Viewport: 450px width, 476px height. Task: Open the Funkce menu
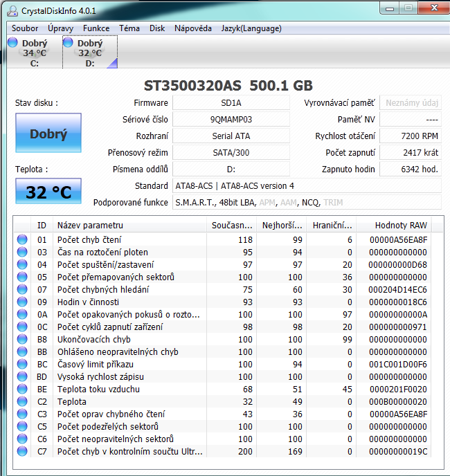[x=96, y=28]
